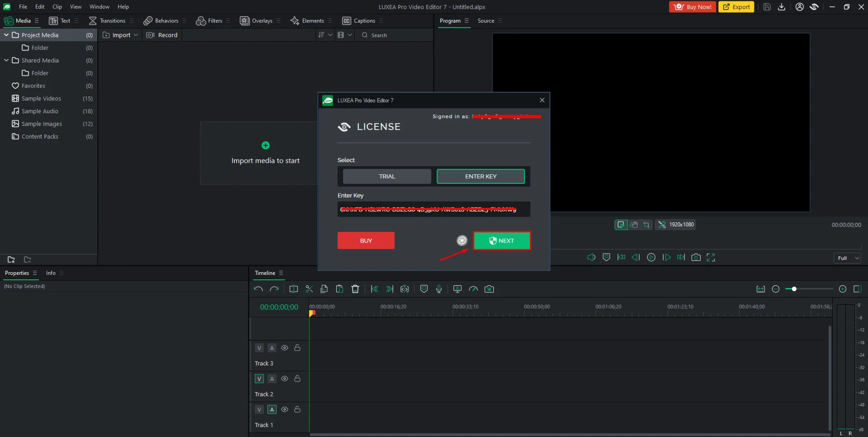Take a snapshot with the camera icon
The width and height of the screenshot is (868, 437).
696,257
